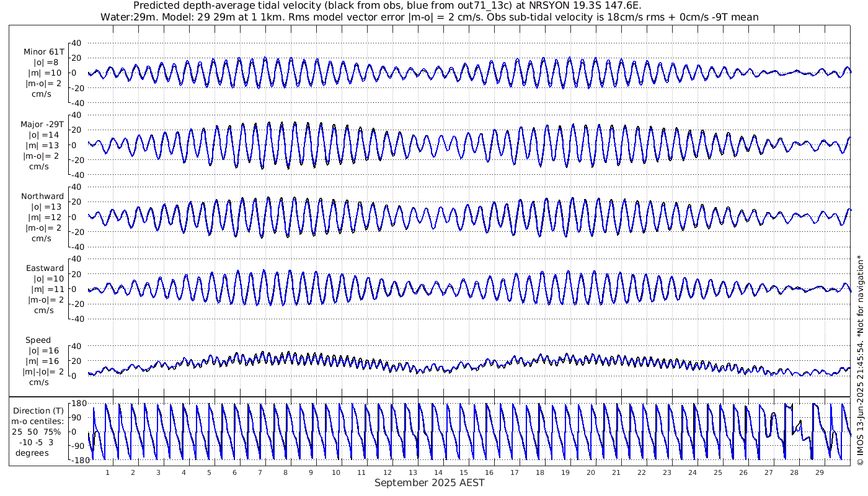This screenshot has width=868, height=496.
Task: Click the "m-o centiles:" label
Action: 38,421
